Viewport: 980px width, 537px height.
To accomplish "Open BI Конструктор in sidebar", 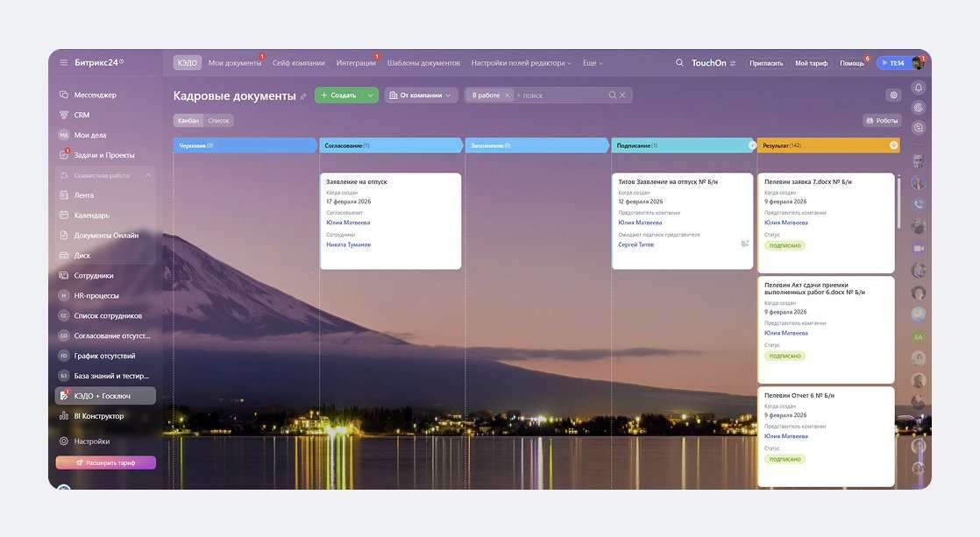I will point(99,416).
